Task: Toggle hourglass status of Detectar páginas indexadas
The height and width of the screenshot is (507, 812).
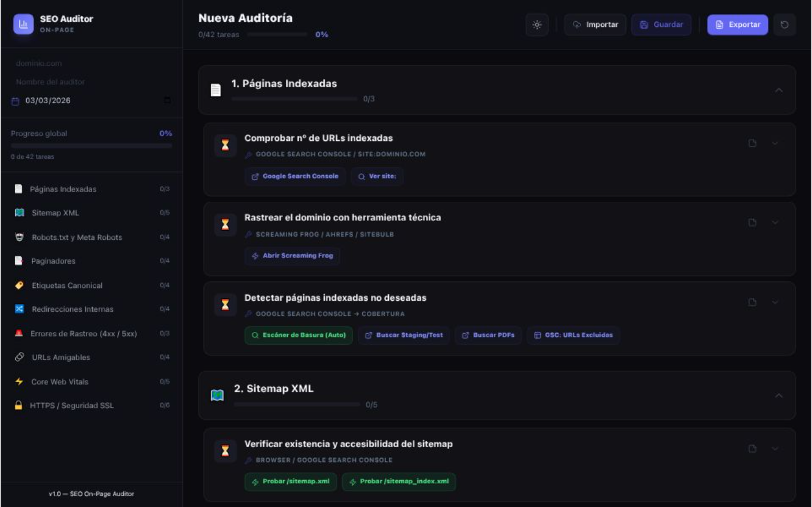Action: [225, 305]
